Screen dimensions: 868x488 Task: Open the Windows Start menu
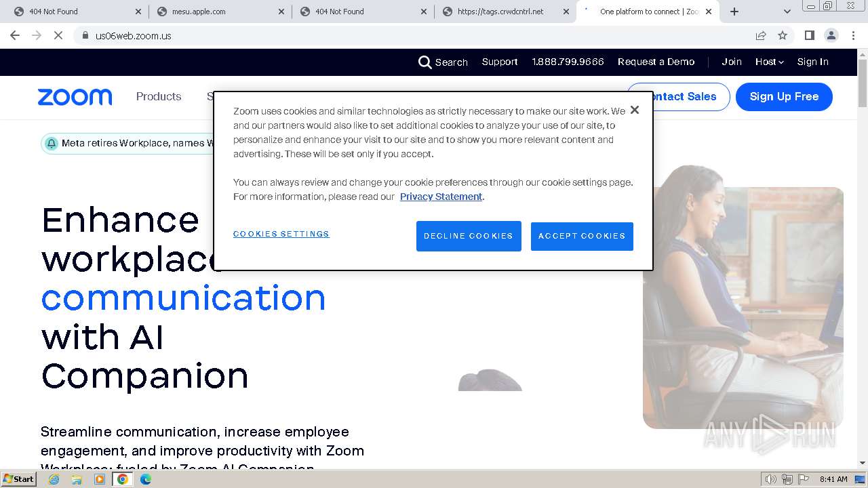(19, 479)
